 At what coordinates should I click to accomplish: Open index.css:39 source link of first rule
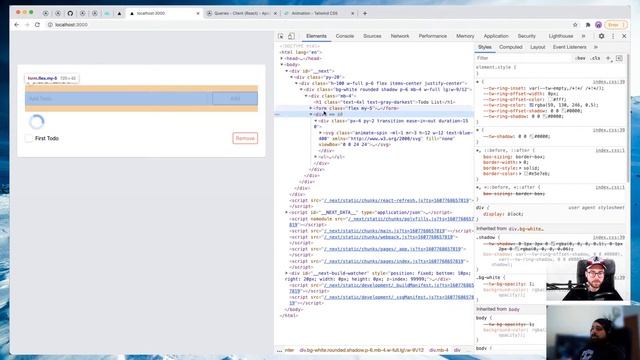click(x=609, y=82)
